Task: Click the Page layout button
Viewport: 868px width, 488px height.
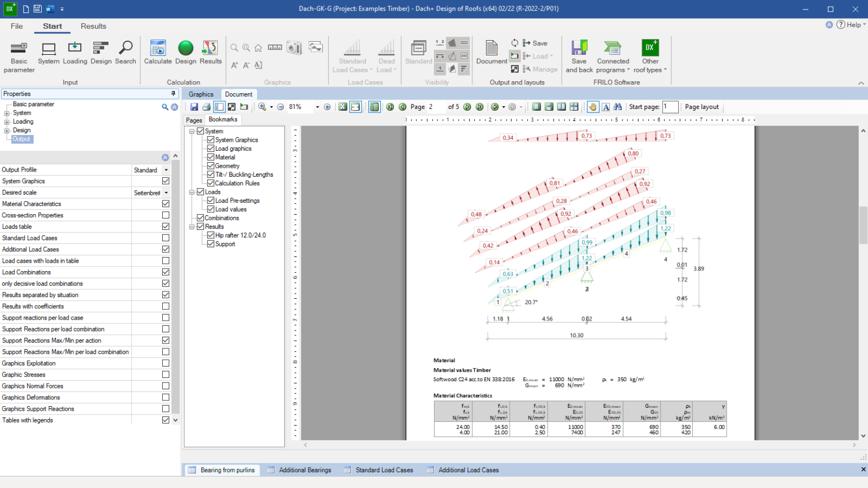Action: pos(702,107)
